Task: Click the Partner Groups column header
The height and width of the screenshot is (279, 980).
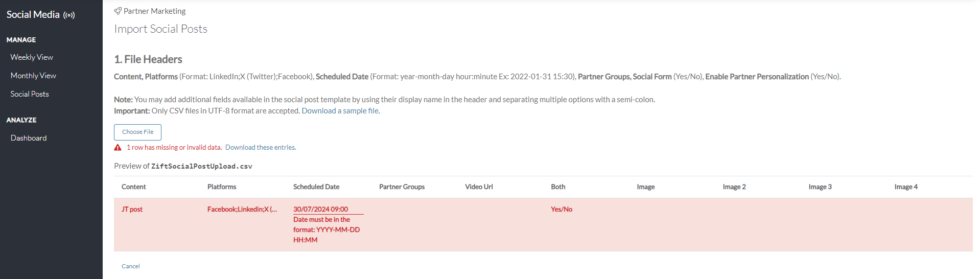Action: 402,187
